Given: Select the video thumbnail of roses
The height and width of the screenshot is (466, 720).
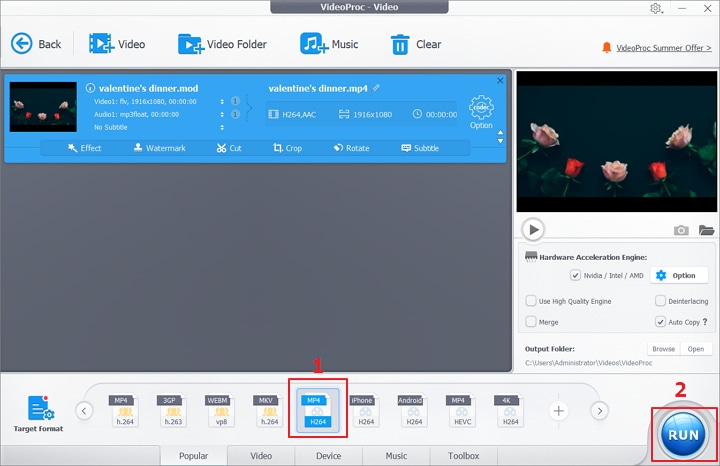Looking at the screenshot, I should click(43, 107).
